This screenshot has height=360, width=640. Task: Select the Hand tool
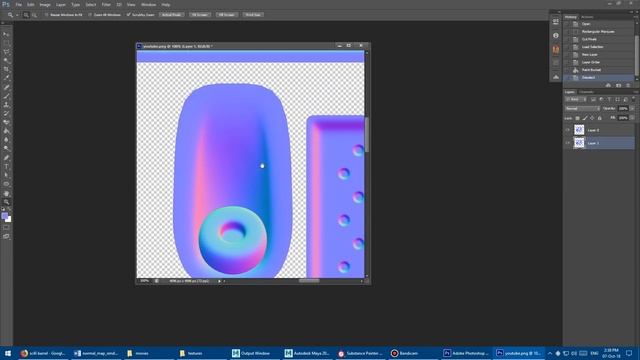[x=6, y=193]
